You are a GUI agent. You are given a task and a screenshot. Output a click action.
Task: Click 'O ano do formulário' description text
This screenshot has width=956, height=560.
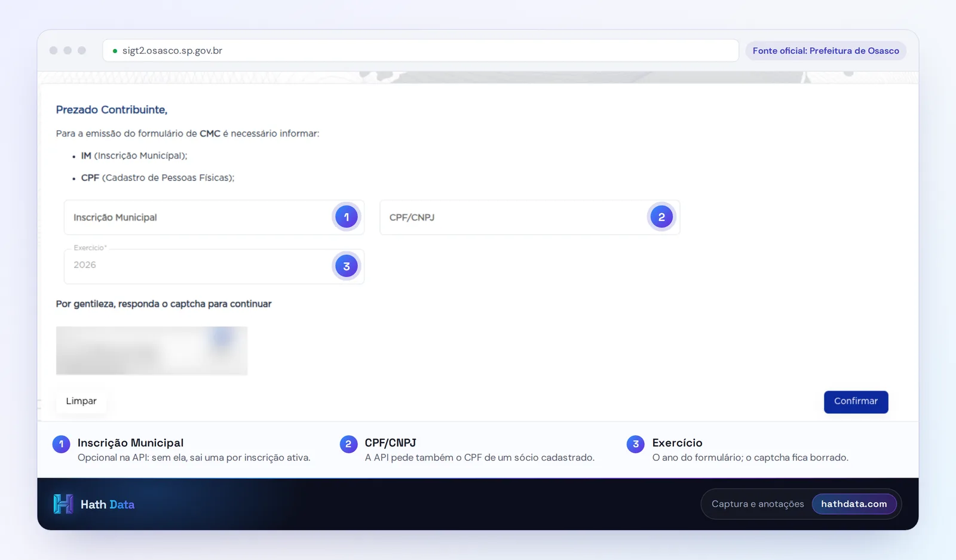[750, 458]
